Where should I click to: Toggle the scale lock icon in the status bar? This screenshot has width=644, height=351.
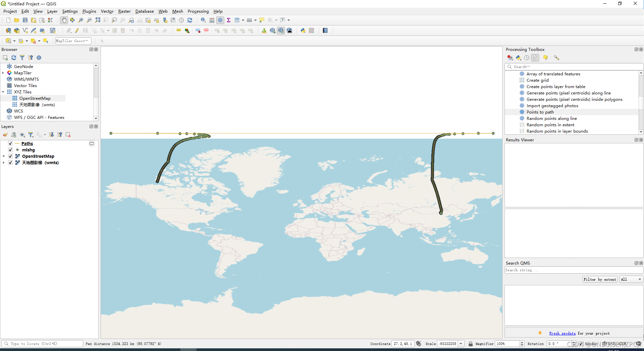tap(471, 344)
